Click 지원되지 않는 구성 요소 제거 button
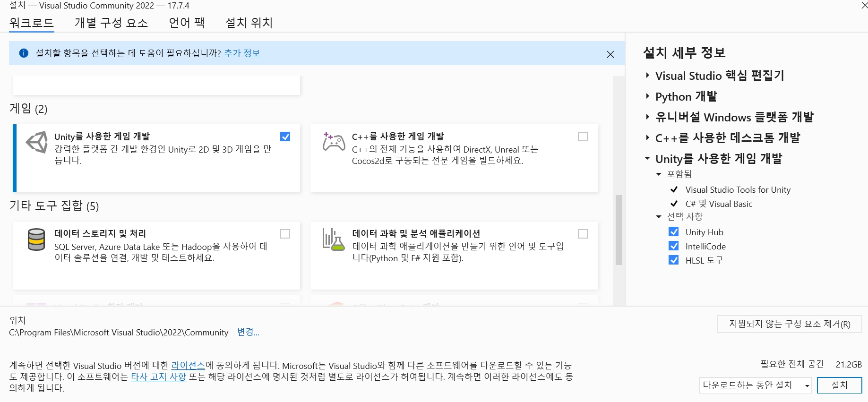 [x=790, y=324]
